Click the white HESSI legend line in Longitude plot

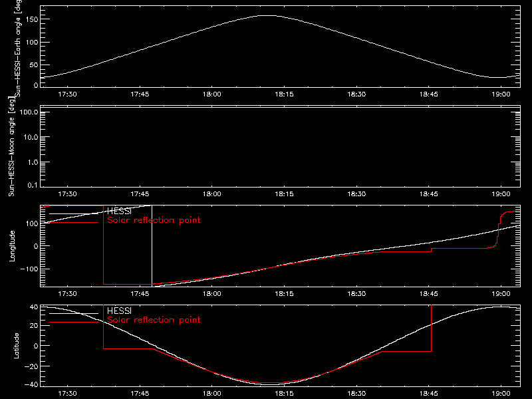coord(74,213)
